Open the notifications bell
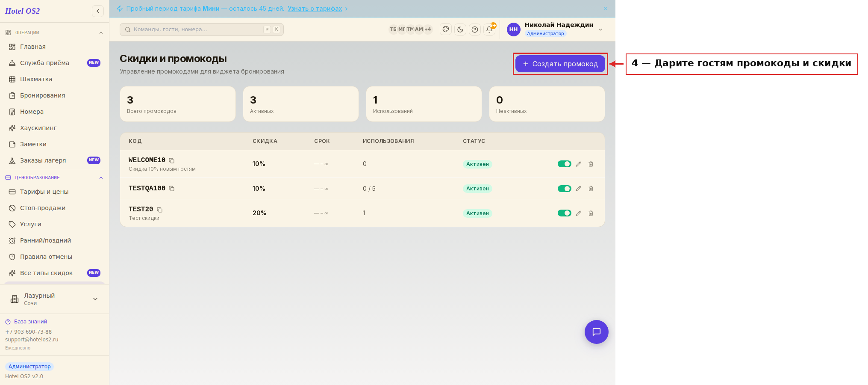868x385 pixels. [489, 30]
